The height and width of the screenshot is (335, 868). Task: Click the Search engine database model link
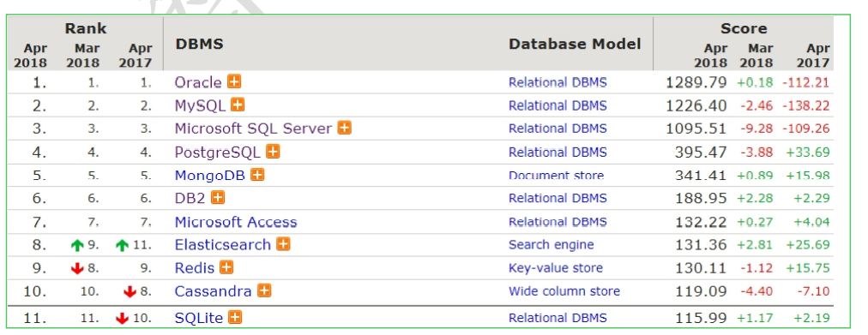click(552, 245)
